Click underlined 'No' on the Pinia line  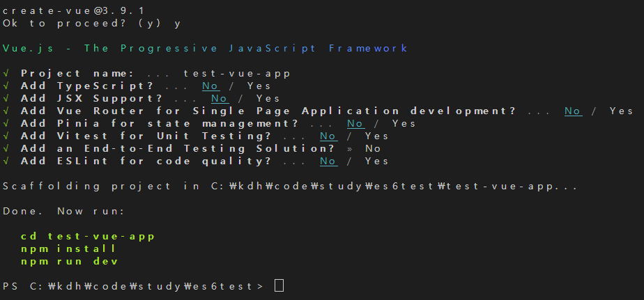[x=355, y=123]
